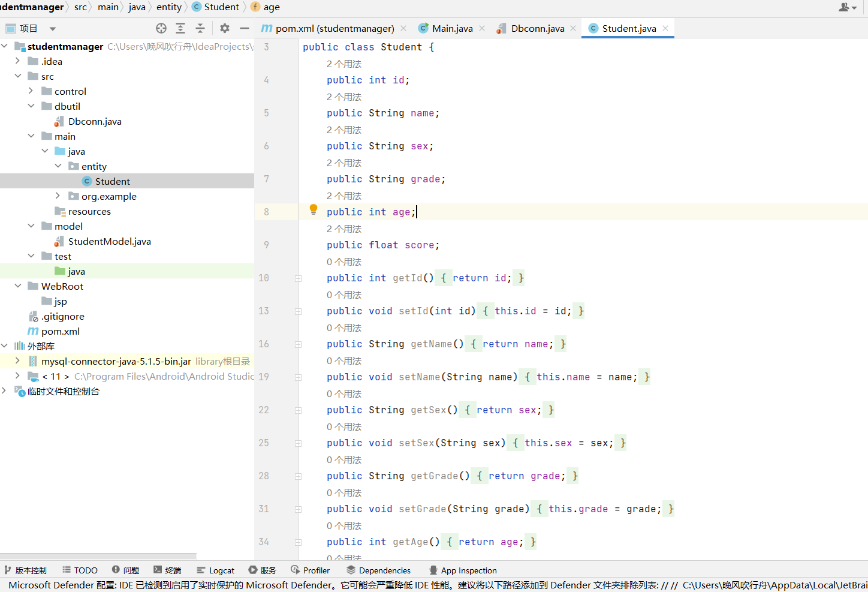Expand the org.example package
The width and height of the screenshot is (868, 592).
(58, 196)
